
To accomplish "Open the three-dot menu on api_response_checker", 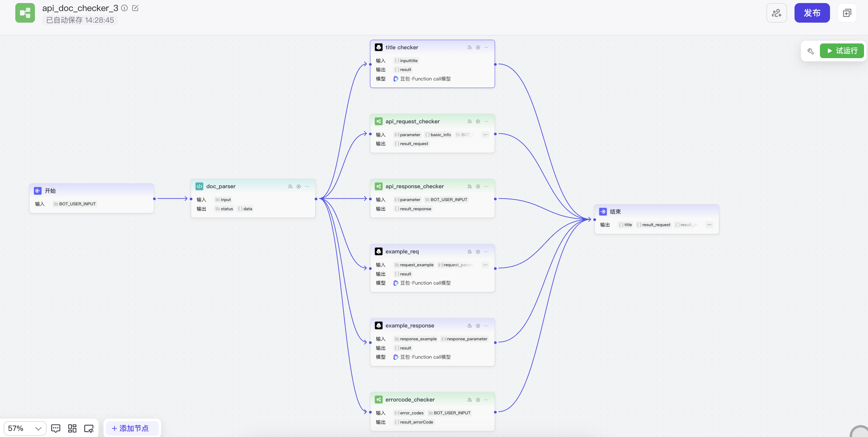I will click(486, 186).
